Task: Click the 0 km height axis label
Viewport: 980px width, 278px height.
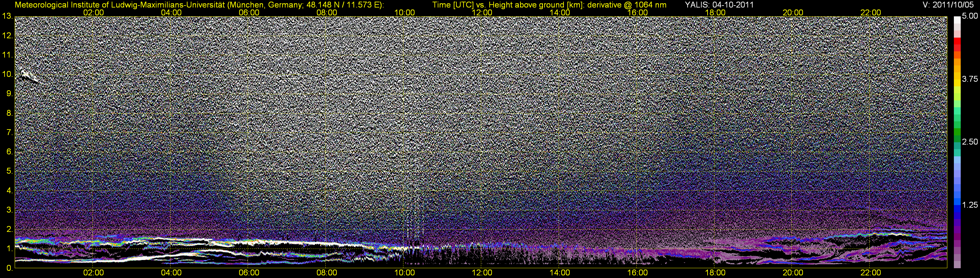Action: pyautogui.click(x=9, y=268)
